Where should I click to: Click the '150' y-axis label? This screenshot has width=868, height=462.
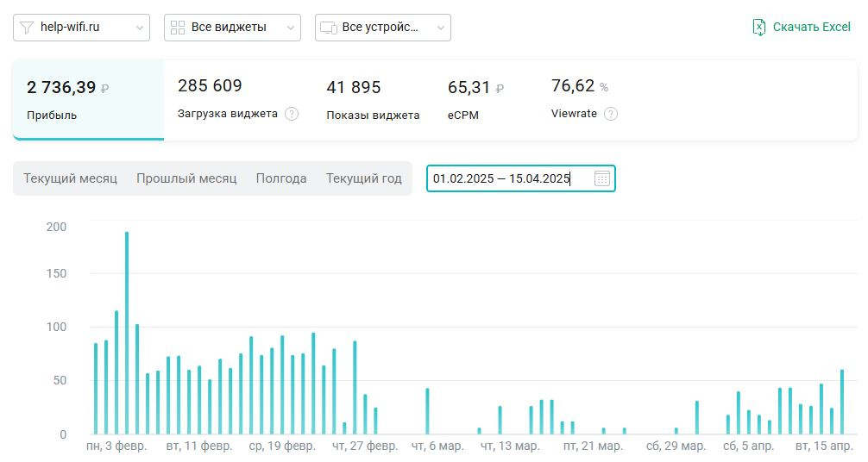56,273
